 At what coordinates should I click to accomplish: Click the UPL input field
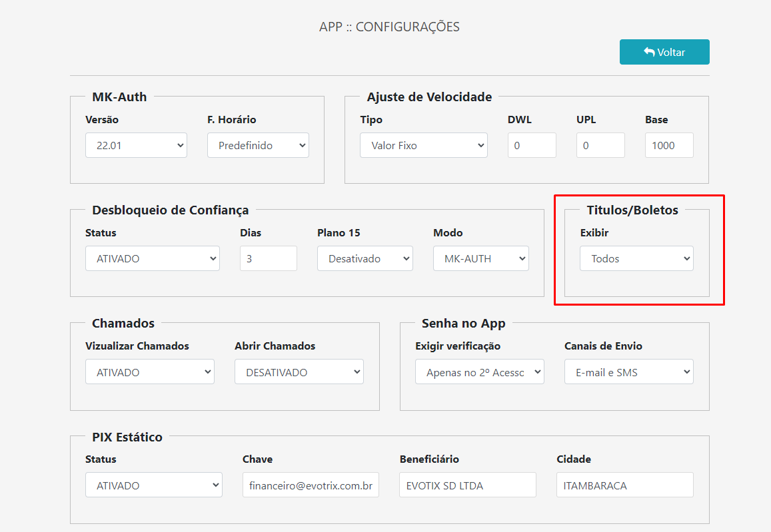point(600,144)
